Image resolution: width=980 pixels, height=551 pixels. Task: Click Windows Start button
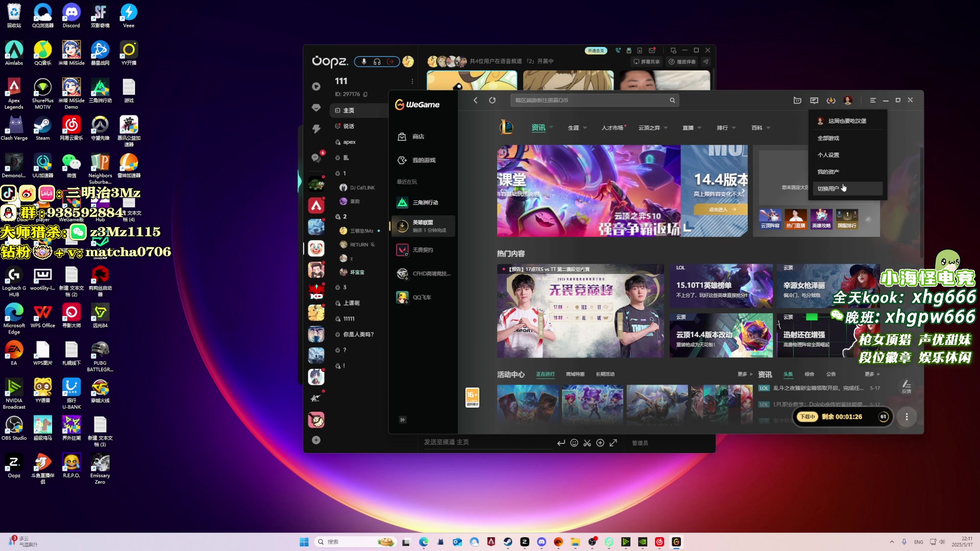click(x=304, y=542)
